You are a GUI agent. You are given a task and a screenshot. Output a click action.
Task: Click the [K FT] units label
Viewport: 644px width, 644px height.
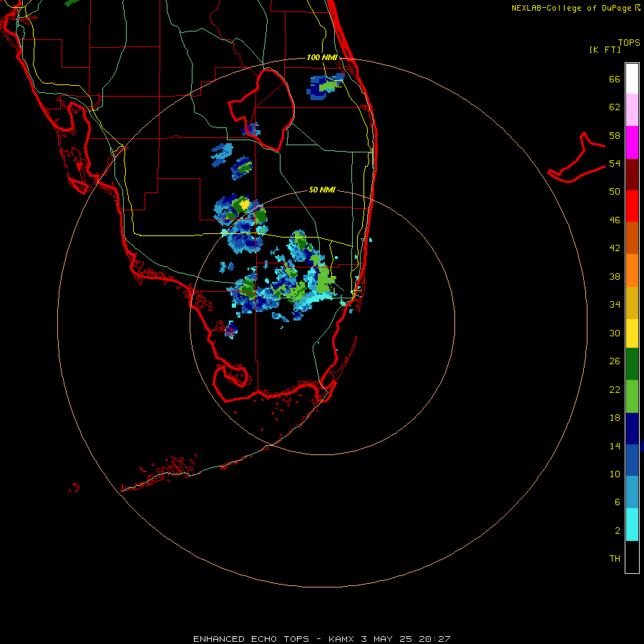[x=605, y=50]
